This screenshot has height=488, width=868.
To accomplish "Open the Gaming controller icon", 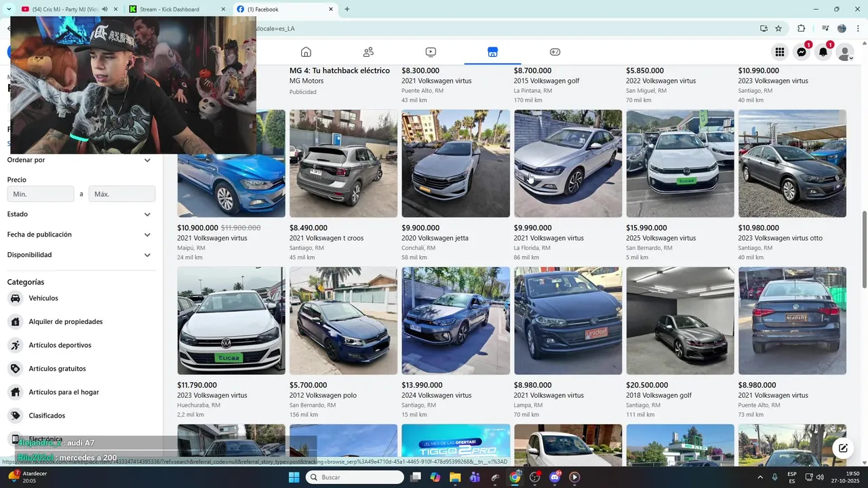I will point(555,52).
